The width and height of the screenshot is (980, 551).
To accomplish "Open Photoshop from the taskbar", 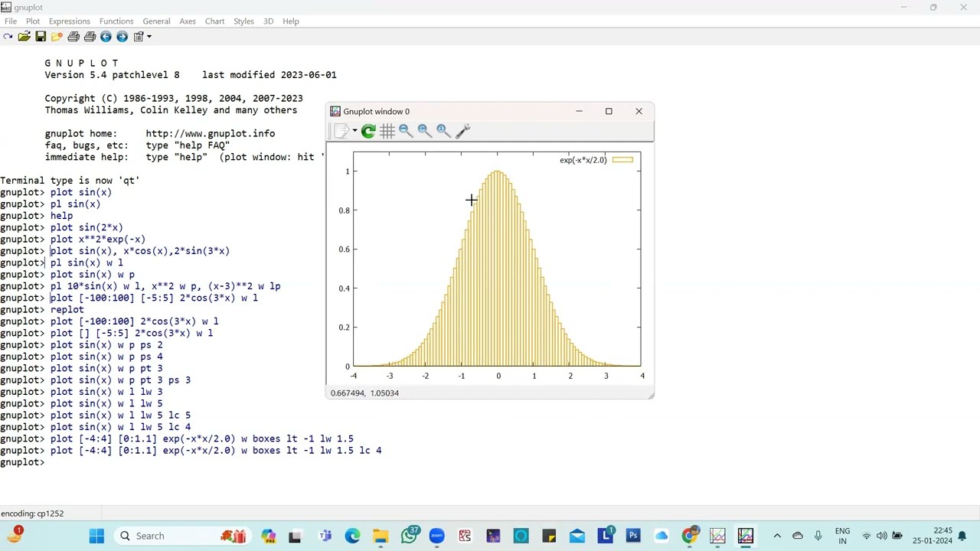I will click(x=633, y=536).
